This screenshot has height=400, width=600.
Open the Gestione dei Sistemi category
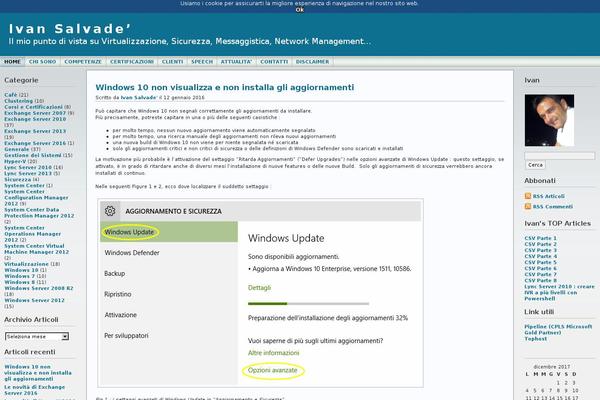33,155
